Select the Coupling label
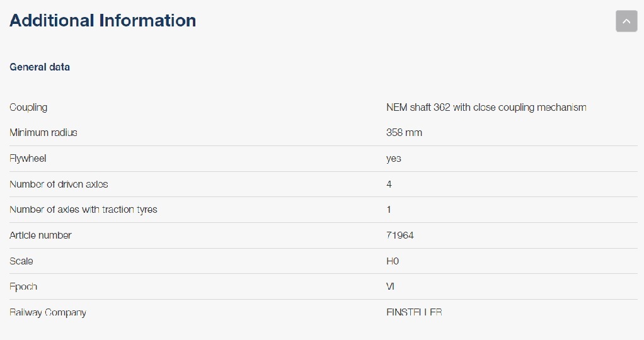This screenshot has height=340, width=644. point(28,107)
